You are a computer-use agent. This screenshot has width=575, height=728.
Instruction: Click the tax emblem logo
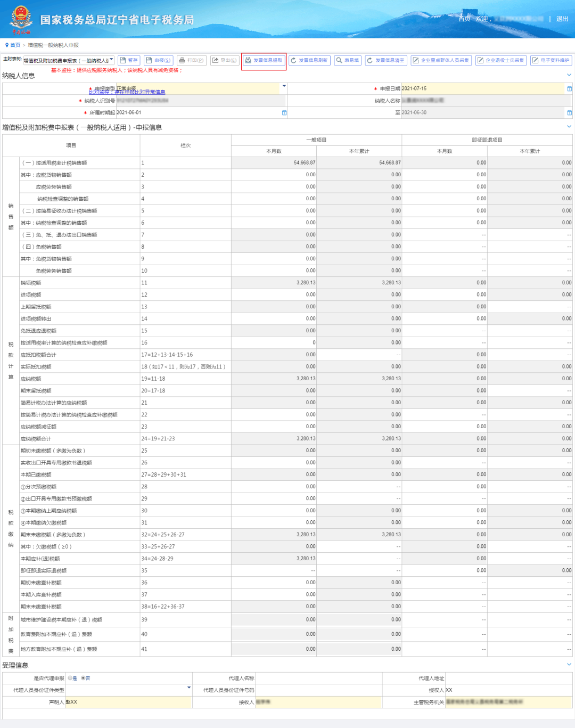pos(21,19)
